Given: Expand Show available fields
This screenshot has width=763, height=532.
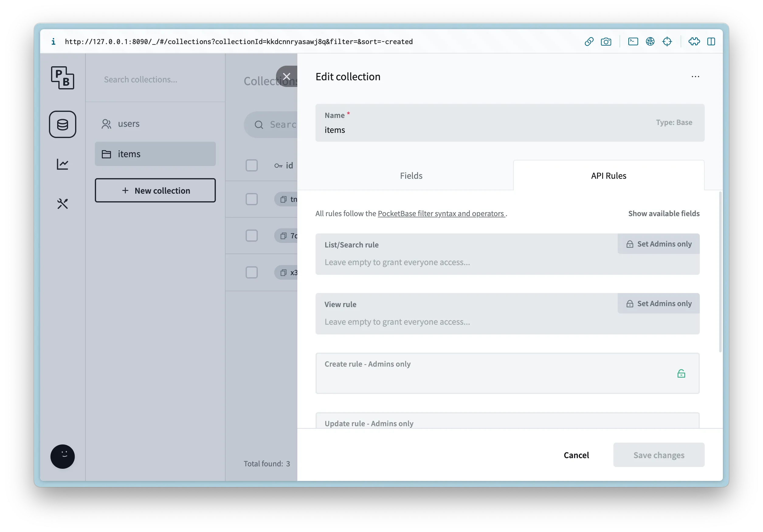Looking at the screenshot, I should (664, 213).
